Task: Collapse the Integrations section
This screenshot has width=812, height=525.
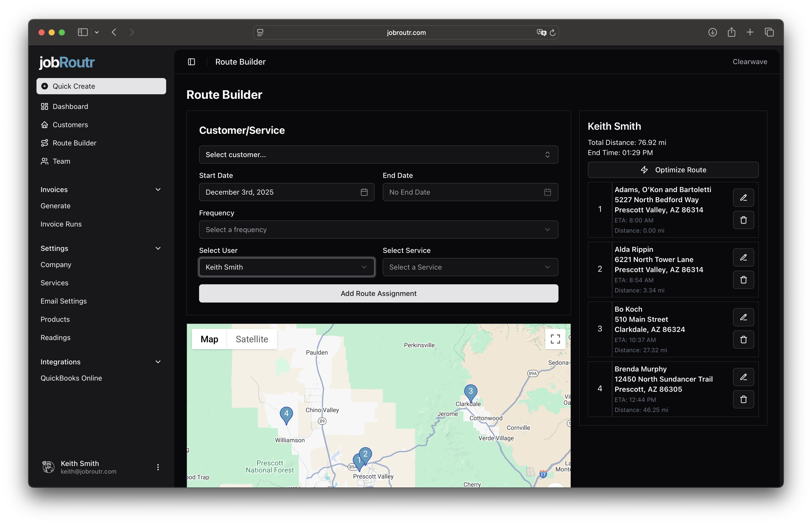Action: click(158, 362)
